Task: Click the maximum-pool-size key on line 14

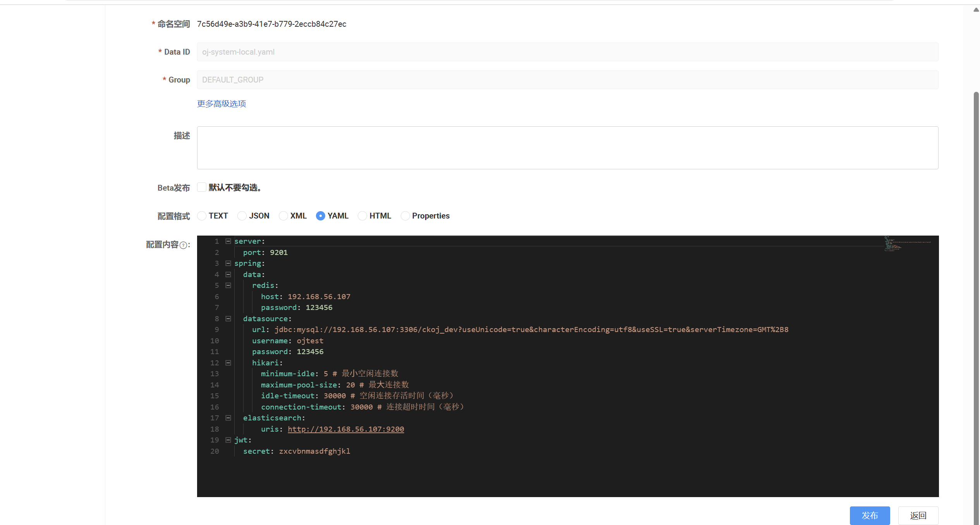Action: pos(299,385)
